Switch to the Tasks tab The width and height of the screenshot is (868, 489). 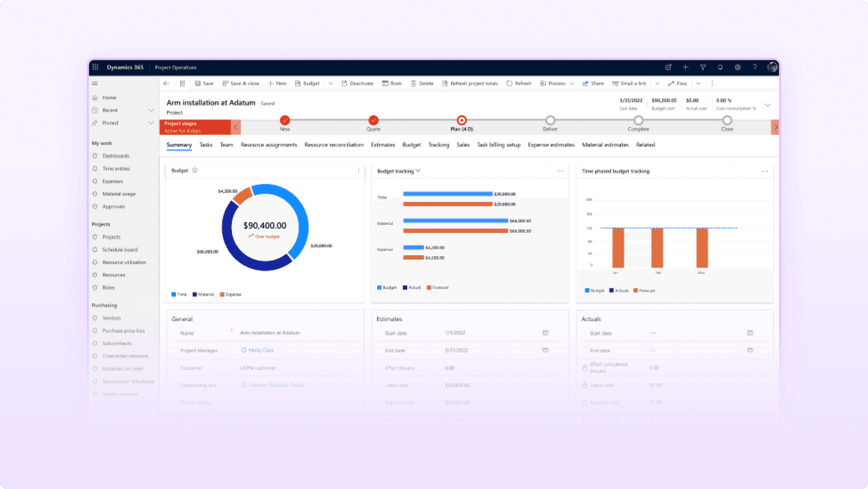coord(206,145)
